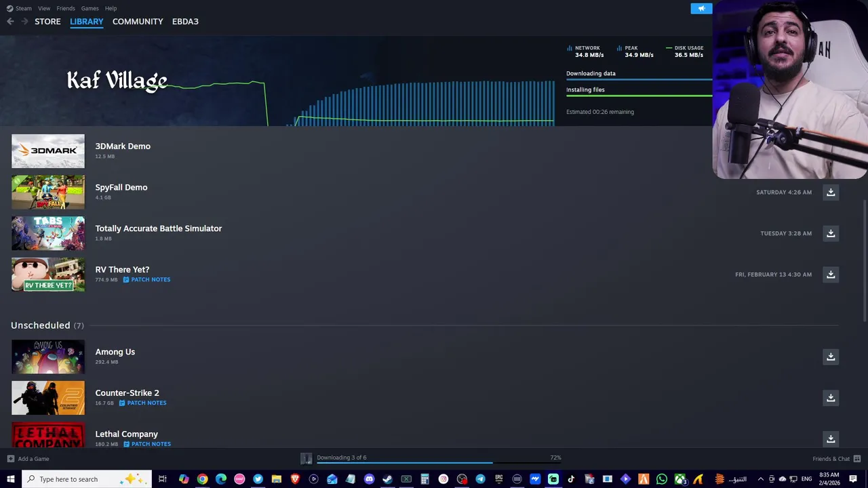Open Telegram from taskbar
The image size is (868, 488).
pos(480,479)
